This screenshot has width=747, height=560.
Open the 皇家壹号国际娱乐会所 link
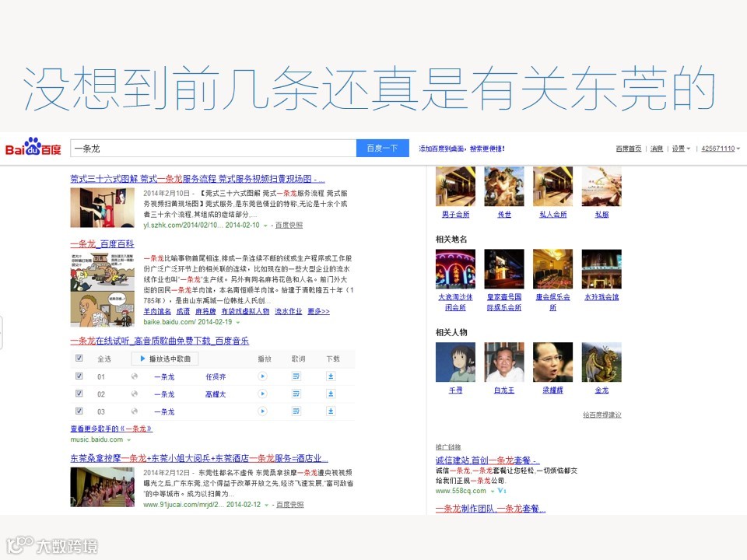click(x=504, y=302)
